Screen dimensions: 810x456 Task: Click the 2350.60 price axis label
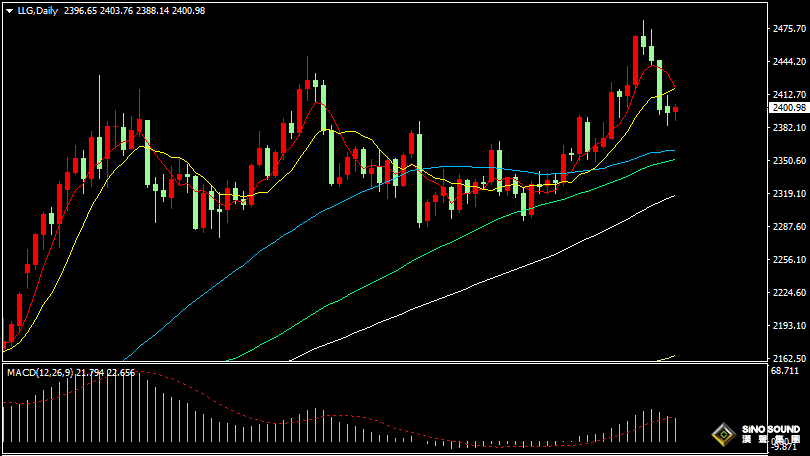[x=788, y=160]
